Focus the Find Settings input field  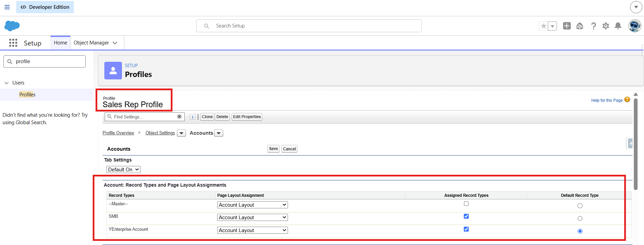(145, 117)
